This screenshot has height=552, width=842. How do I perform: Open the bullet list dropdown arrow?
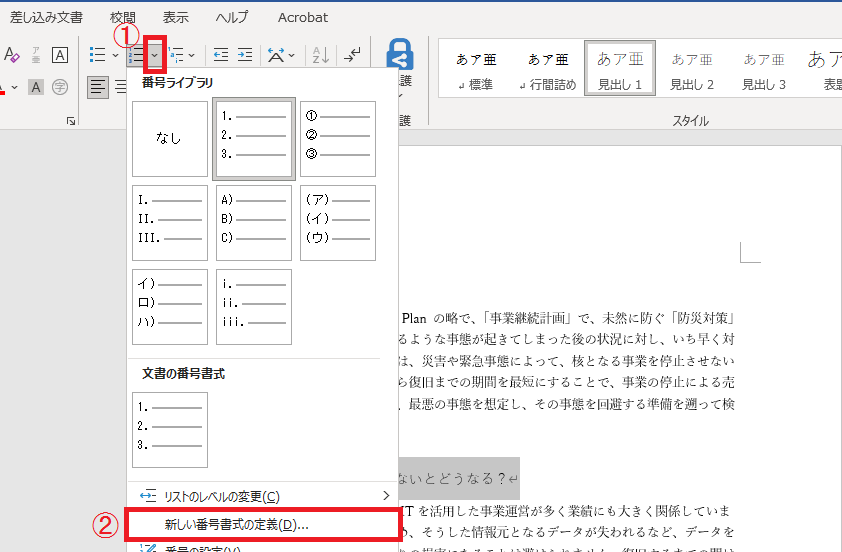tap(115, 55)
